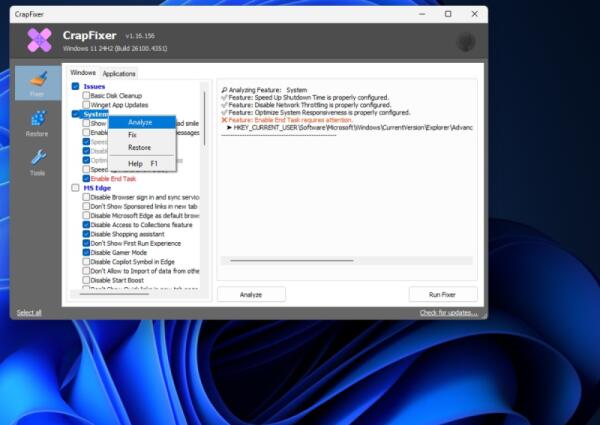Screen dimensions: 600x425
Task: Choose Analyze from the context menu
Action: [x=140, y=122]
